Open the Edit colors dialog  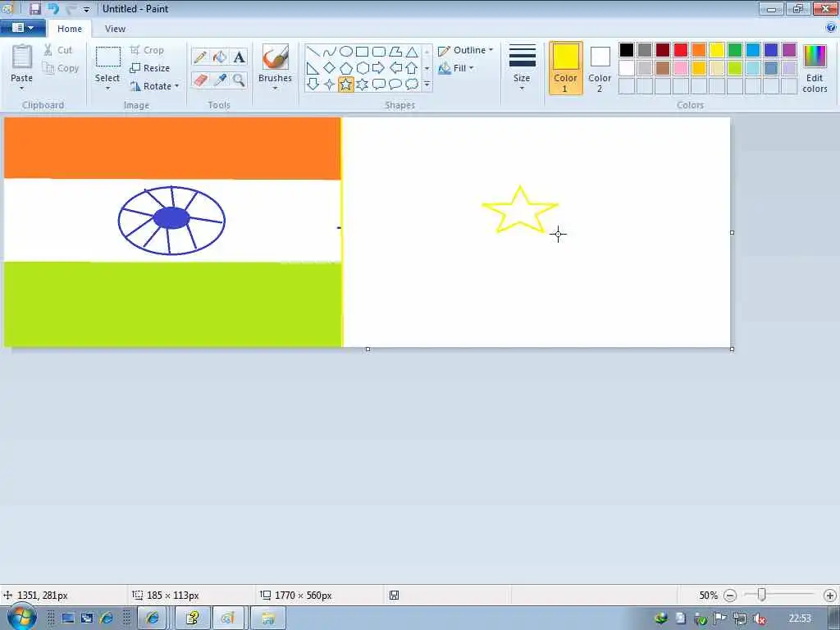click(x=815, y=69)
